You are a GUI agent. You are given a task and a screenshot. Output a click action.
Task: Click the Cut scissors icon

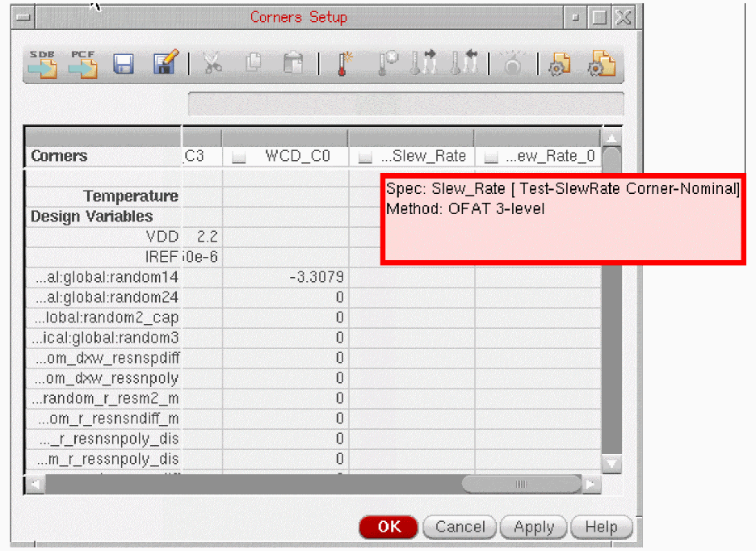(212, 63)
